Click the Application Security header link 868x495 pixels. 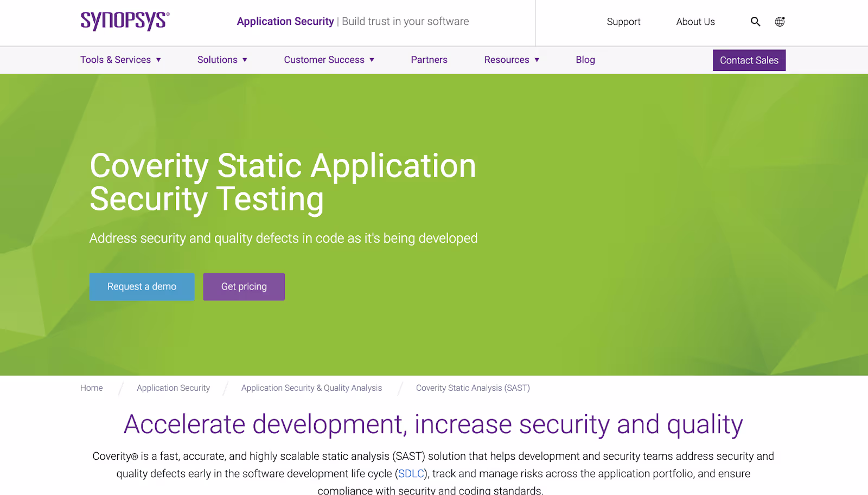(285, 22)
